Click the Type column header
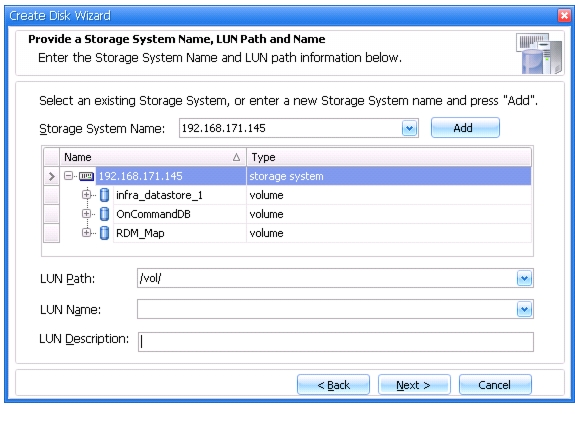 point(389,157)
